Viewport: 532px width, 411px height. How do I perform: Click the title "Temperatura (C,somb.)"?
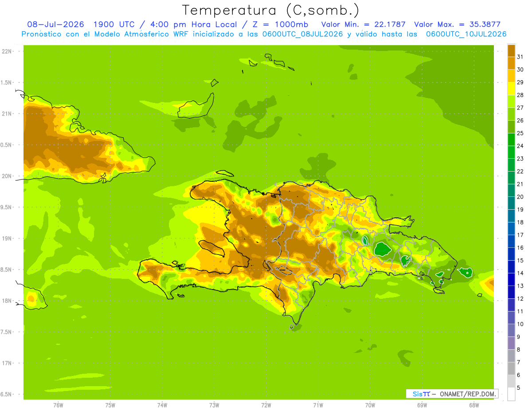point(271,10)
